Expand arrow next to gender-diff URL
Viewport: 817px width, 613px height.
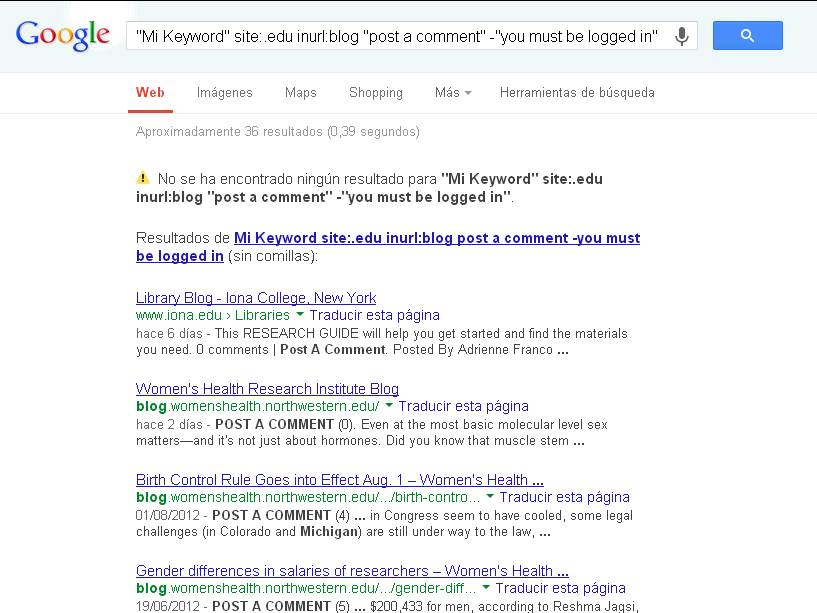[x=486, y=587]
